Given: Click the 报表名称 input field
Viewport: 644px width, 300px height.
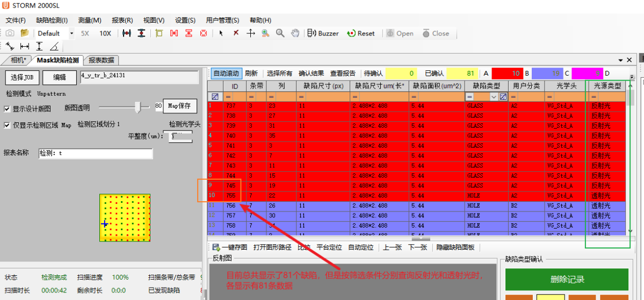Looking at the screenshot, I should [x=95, y=153].
